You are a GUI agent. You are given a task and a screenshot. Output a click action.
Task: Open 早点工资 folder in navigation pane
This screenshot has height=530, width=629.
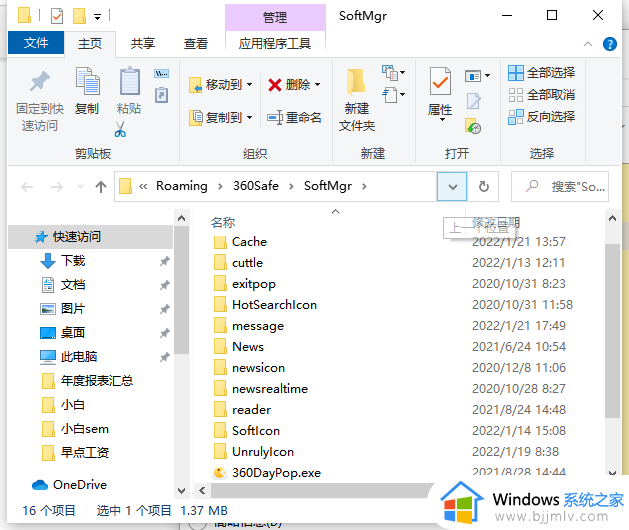click(75, 453)
